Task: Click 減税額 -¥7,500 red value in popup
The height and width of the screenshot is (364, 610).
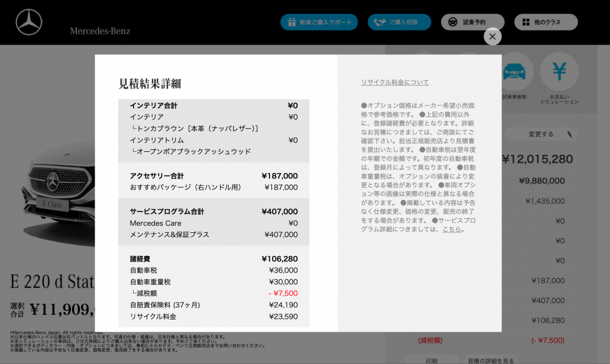Action: coord(283,293)
